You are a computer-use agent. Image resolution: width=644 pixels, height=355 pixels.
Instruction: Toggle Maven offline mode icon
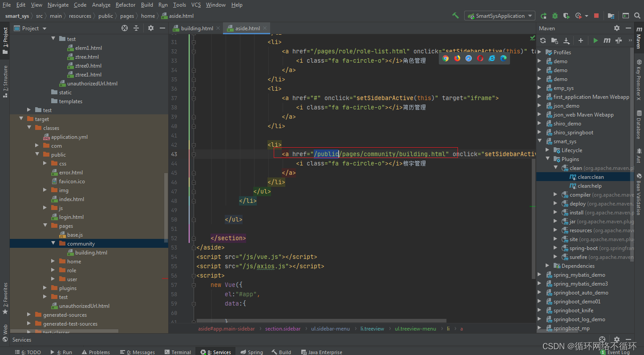(619, 40)
